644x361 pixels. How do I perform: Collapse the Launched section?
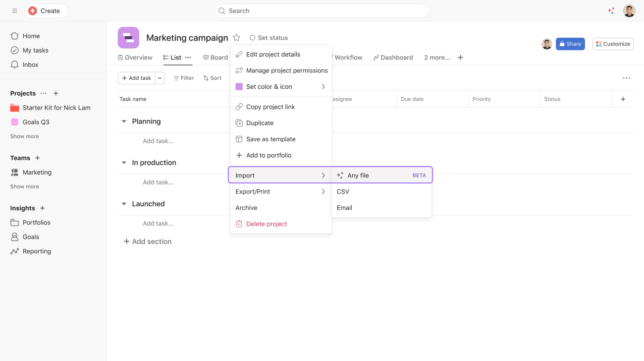pyautogui.click(x=124, y=204)
